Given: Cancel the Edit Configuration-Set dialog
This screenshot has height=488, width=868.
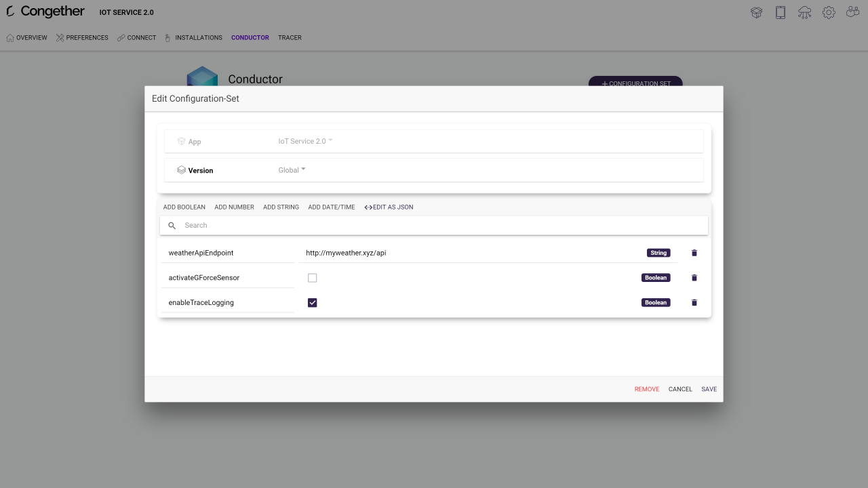Looking at the screenshot, I should [680, 390].
